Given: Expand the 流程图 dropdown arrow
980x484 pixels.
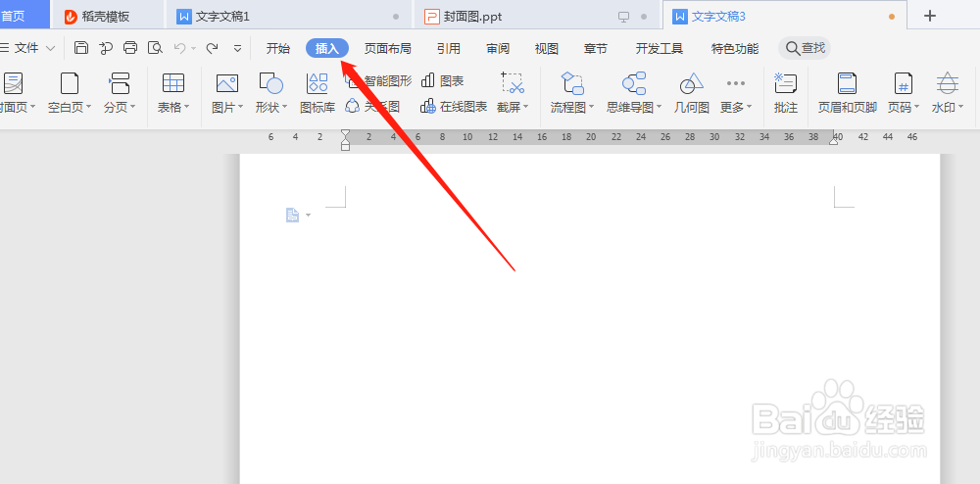Looking at the screenshot, I should [x=591, y=107].
